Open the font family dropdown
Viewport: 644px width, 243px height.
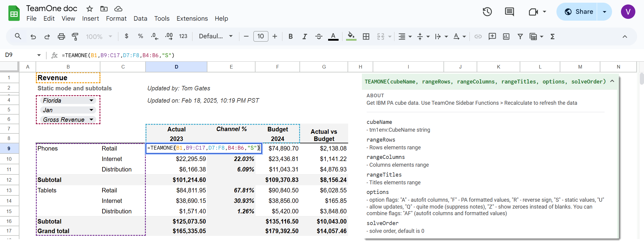point(216,36)
